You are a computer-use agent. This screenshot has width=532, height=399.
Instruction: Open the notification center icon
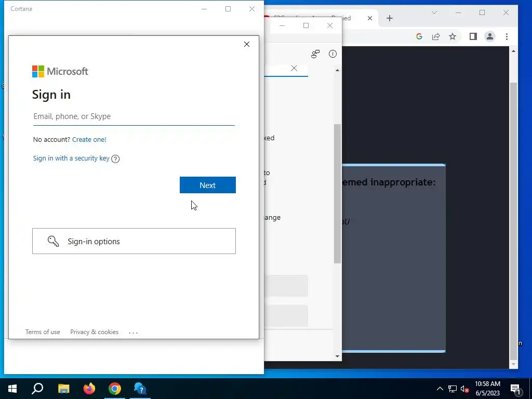pyautogui.click(x=516, y=389)
